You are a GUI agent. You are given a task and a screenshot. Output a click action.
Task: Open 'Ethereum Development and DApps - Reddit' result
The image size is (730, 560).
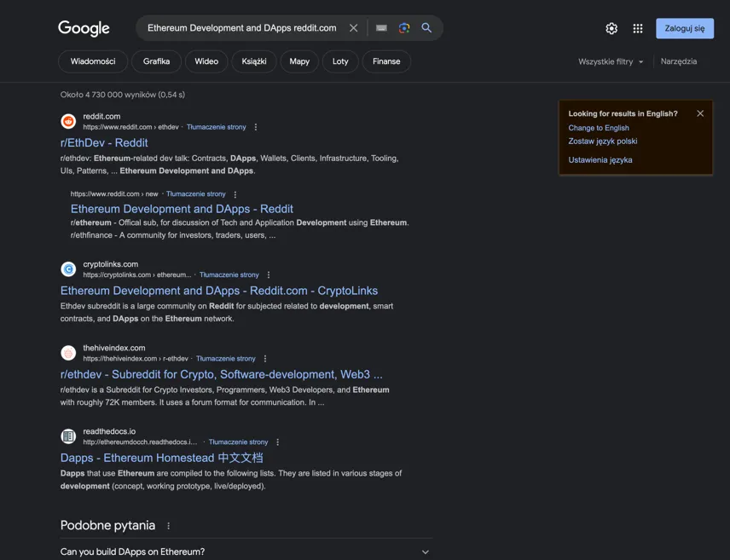coord(182,209)
